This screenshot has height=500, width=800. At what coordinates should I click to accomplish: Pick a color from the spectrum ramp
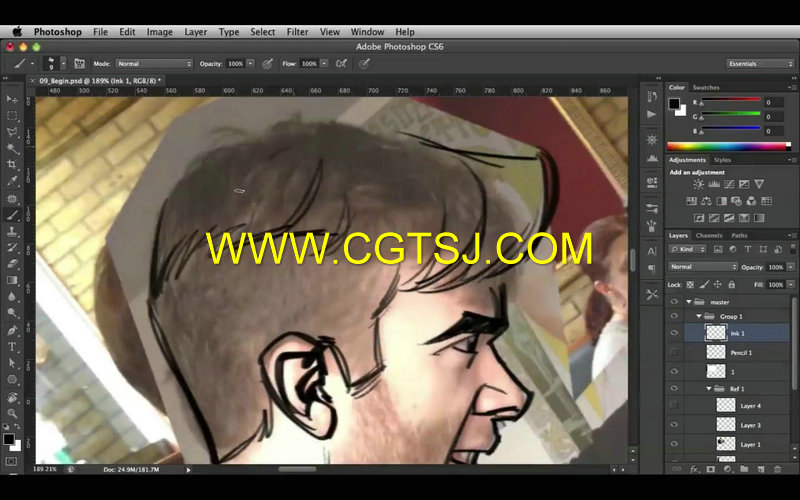coord(729,146)
